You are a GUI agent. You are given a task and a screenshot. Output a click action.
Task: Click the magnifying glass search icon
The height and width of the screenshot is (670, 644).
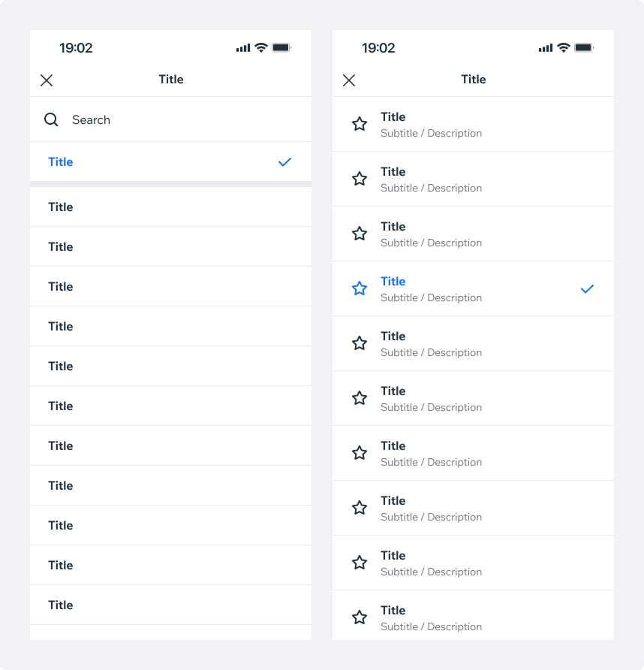point(51,119)
